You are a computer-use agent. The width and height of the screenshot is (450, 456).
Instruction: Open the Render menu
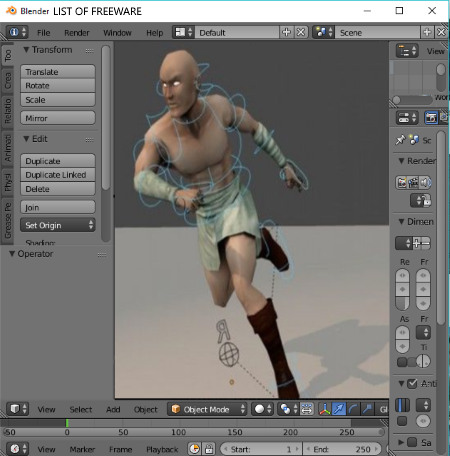[x=77, y=33]
